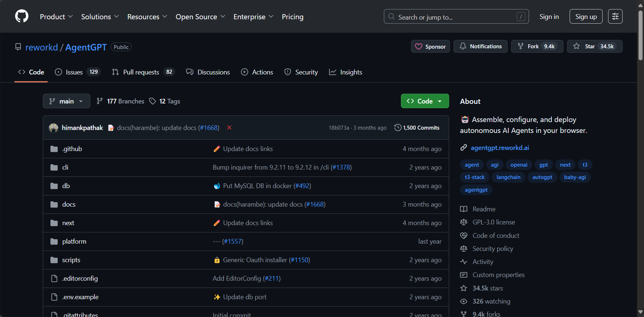Viewport: 644px width, 317px height.
Task: Open pull request #1557 link
Action: point(233,241)
